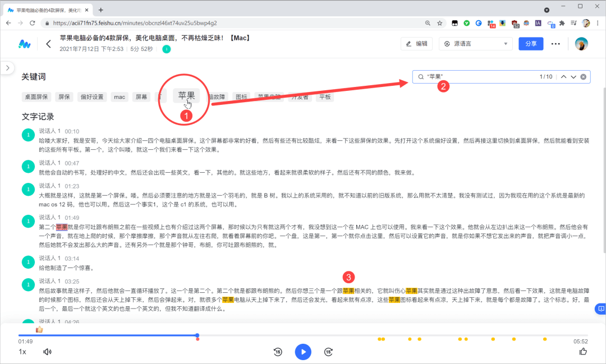Screen dimensions: 606x364
Task: Select the mac keyword tag
Action: pos(120,96)
